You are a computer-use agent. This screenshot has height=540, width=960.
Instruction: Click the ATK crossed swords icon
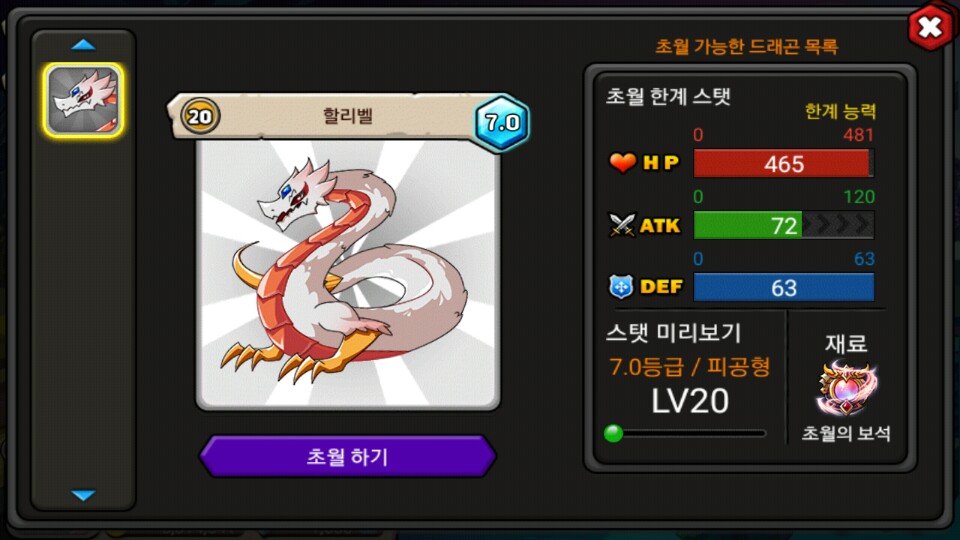tap(622, 225)
